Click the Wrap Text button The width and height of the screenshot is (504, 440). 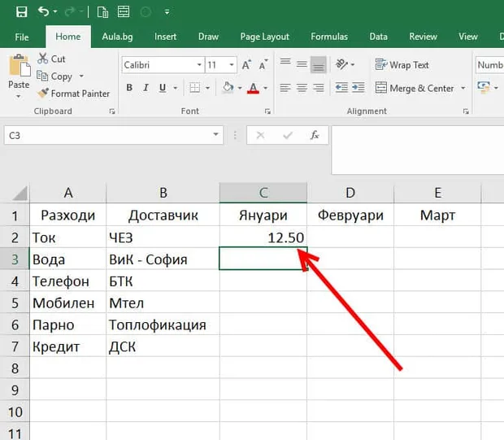coord(402,65)
